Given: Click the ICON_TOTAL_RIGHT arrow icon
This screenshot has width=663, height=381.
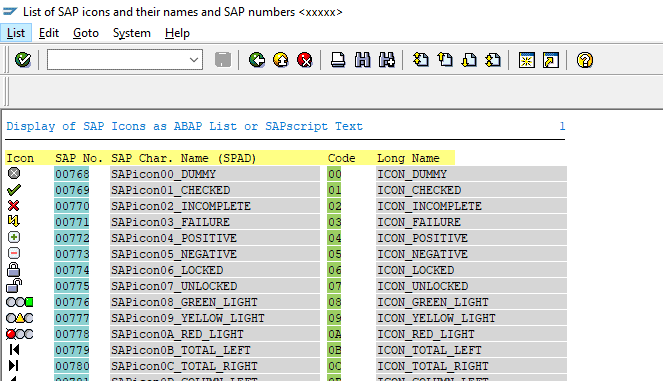Looking at the screenshot, I should (x=14, y=365).
